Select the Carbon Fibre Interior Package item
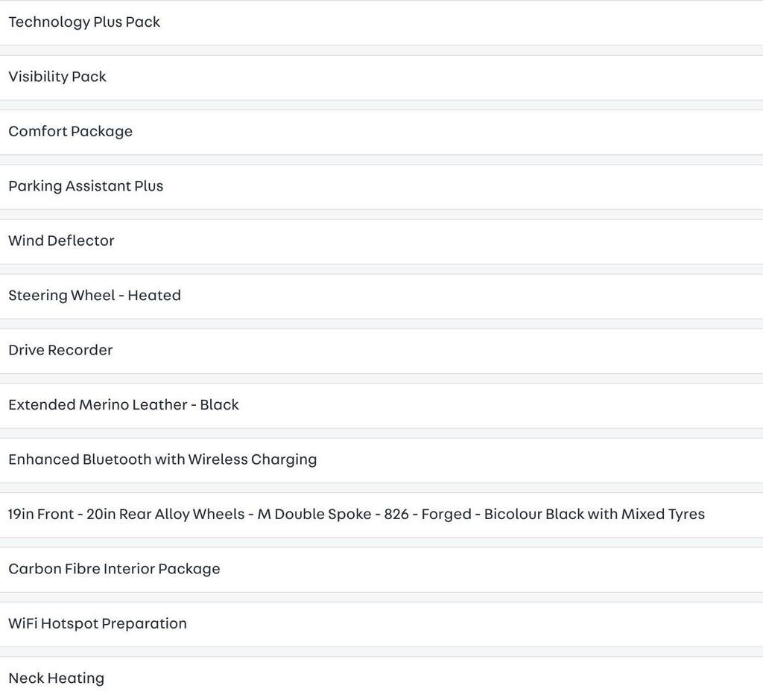The width and height of the screenshot is (763, 700). tap(381, 570)
